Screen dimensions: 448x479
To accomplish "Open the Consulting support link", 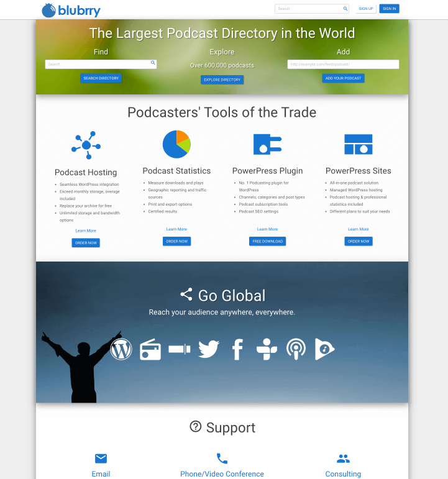I will (x=343, y=474).
